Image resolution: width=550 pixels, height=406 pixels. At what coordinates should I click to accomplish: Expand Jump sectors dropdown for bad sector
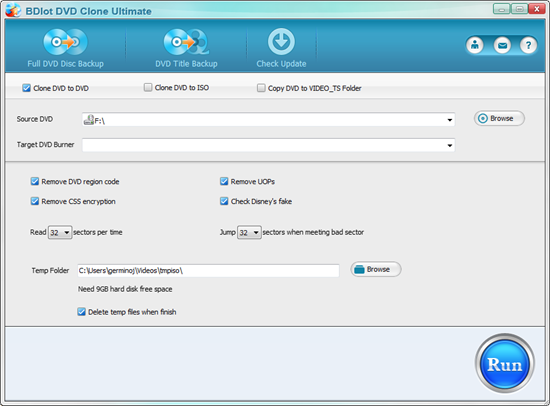[x=249, y=232]
